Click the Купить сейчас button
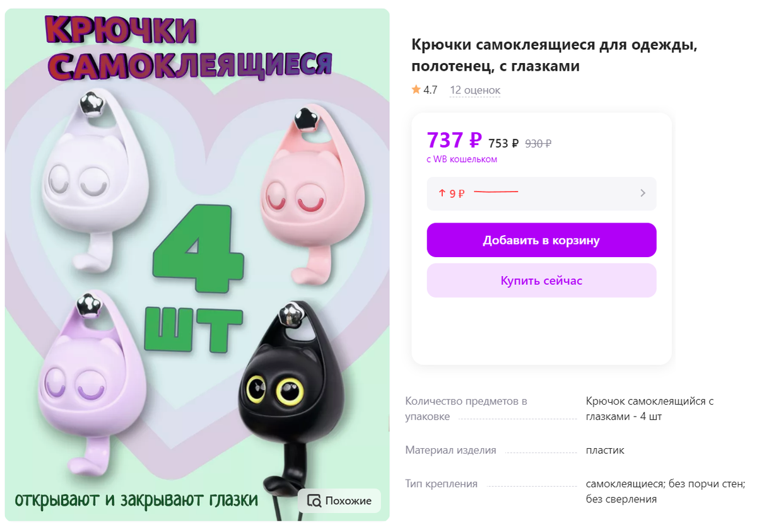The width and height of the screenshot is (757, 532). click(x=541, y=280)
